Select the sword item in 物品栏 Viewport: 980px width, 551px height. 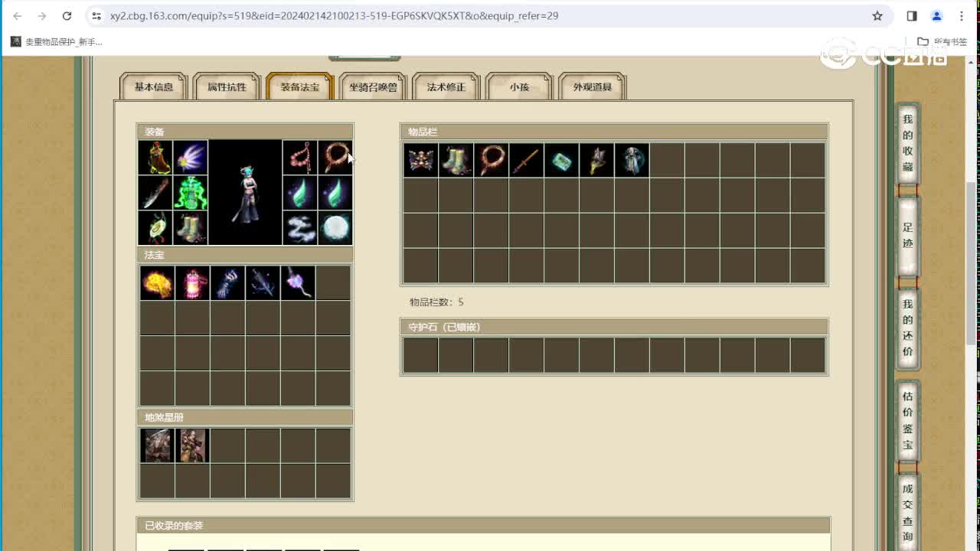coord(526,161)
